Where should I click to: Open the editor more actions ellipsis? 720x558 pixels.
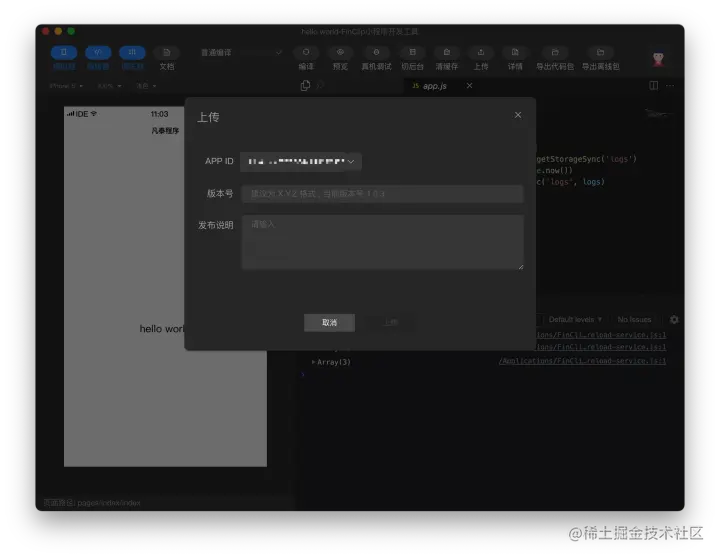[670, 85]
